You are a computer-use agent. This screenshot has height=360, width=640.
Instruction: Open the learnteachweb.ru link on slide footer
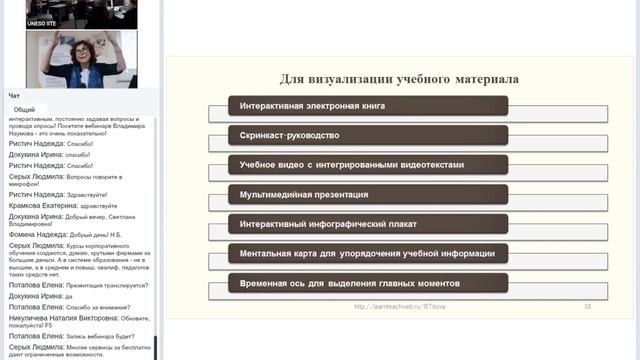[x=399, y=307]
